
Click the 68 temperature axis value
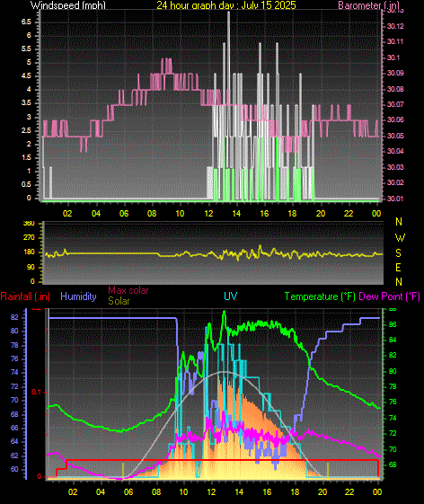(x=393, y=464)
